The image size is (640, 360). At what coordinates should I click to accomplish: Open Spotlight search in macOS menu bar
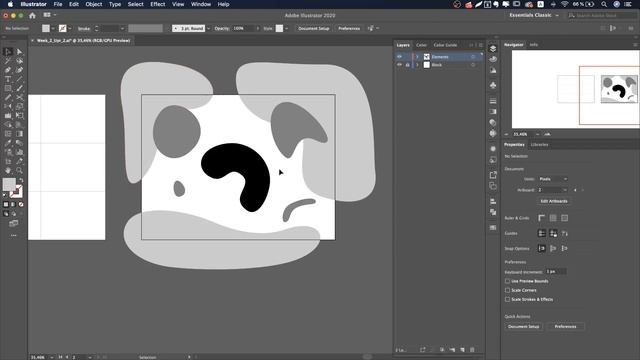click(x=604, y=4)
